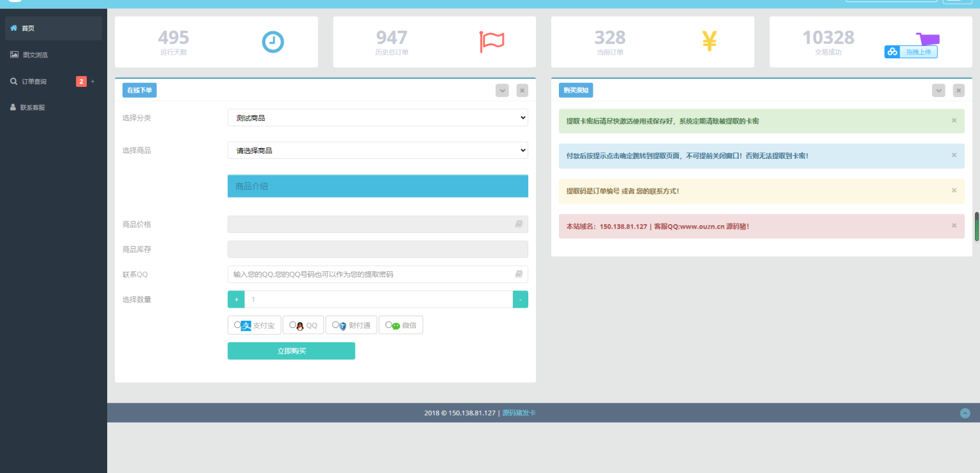Image resolution: width=980 pixels, height=473 pixels.
Task: Click the red flag icon for 历史总订单
Action: (x=491, y=42)
